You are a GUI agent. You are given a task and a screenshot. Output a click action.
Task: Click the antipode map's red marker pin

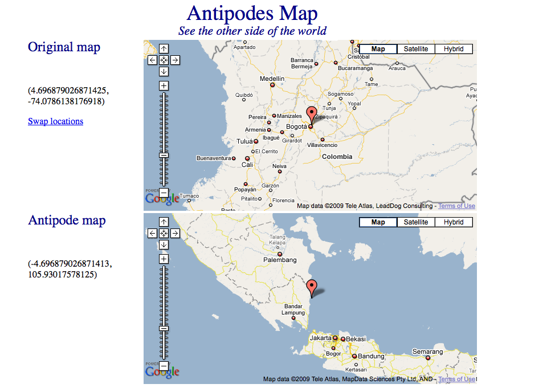(311, 287)
